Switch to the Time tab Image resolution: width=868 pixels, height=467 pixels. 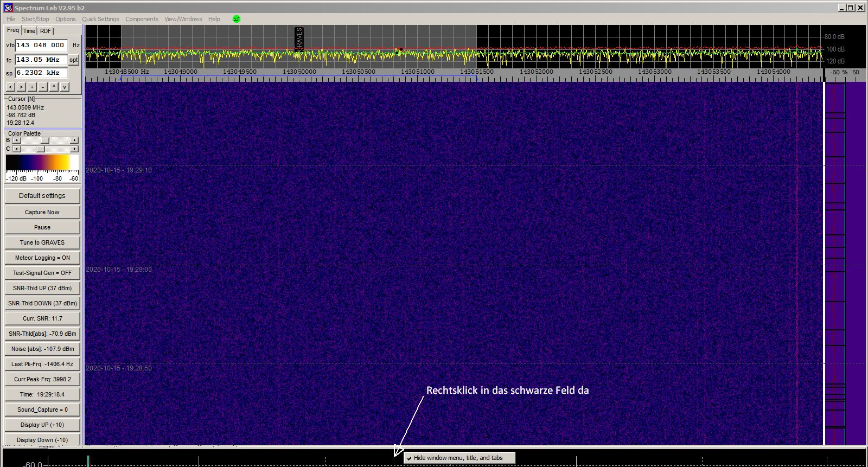29,31
